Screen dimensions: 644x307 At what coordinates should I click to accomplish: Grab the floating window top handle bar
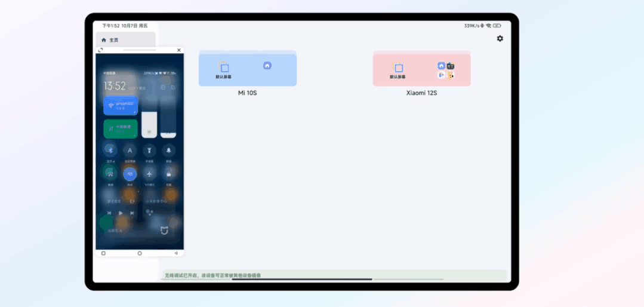(140, 50)
